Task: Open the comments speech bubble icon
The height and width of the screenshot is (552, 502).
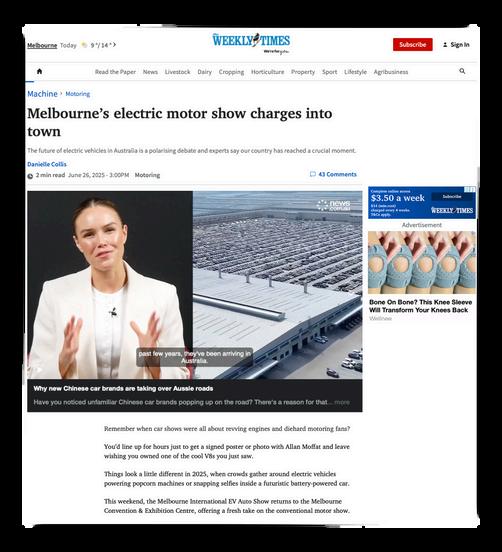Action: 312,174
